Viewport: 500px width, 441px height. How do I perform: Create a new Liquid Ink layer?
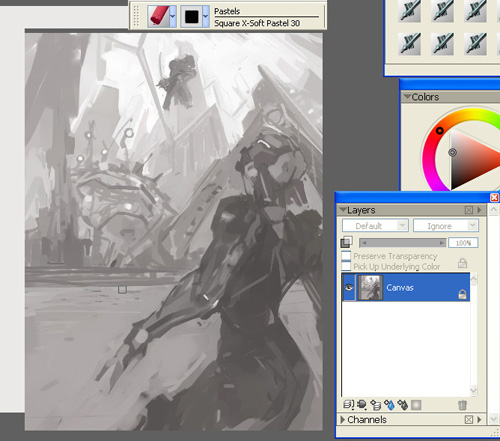tap(403, 405)
